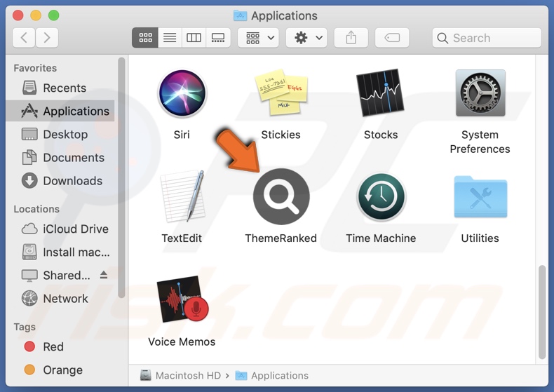The image size is (554, 392).
Task: Eject the Shared... volume
Action: [104, 274]
